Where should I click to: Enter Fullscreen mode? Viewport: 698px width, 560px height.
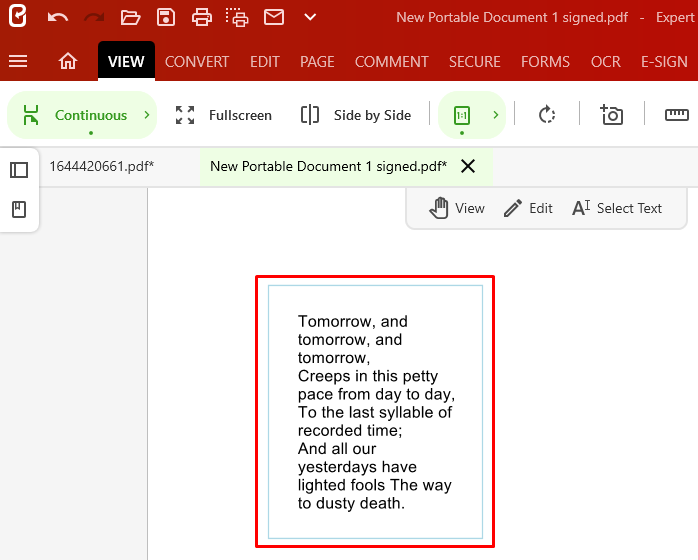[x=223, y=115]
